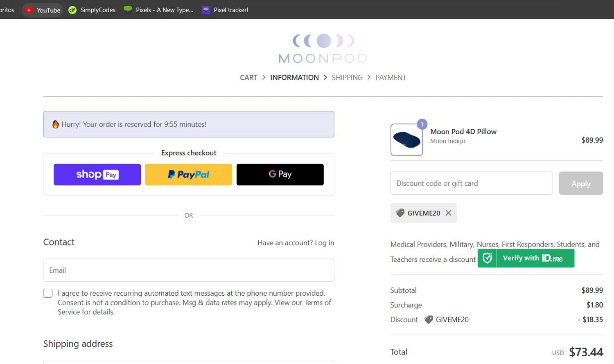
Task: Click the Moon Pod 4D Pillow thumbnail
Action: (x=406, y=140)
